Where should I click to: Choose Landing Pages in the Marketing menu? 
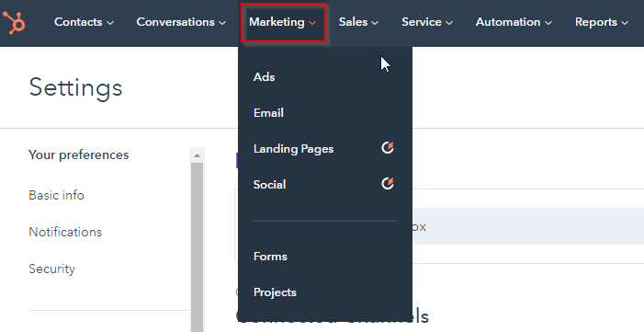(293, 149)
